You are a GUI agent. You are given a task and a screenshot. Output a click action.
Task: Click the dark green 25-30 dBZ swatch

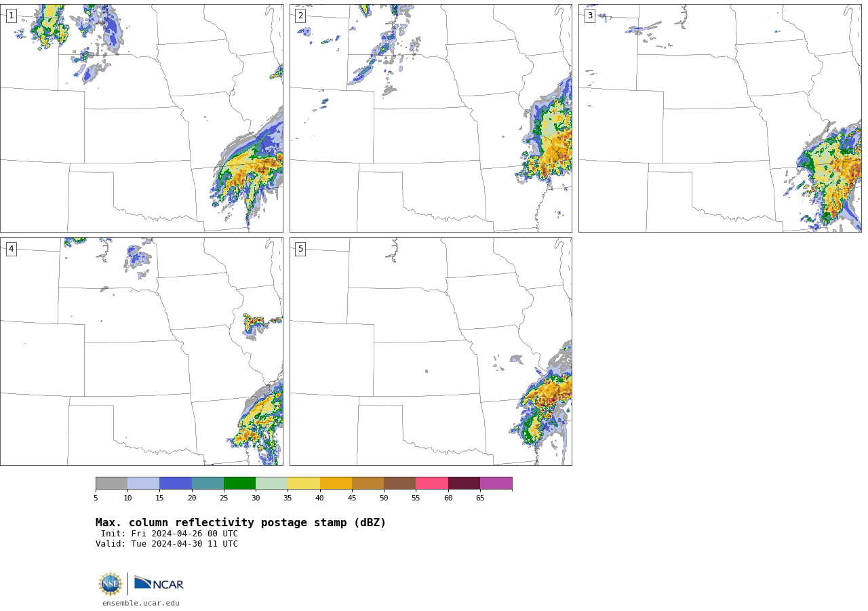[x=239, y=483]
